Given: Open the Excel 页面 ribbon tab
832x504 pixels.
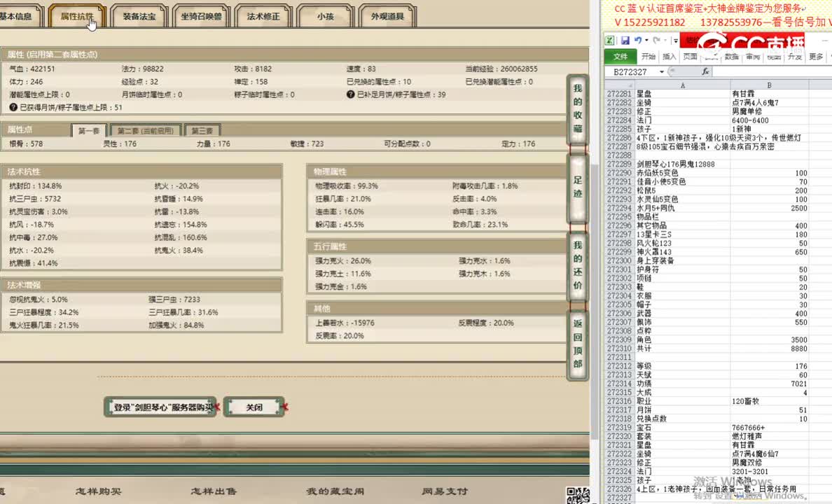Looking at the screenshot, I should (x=690, y=56).
